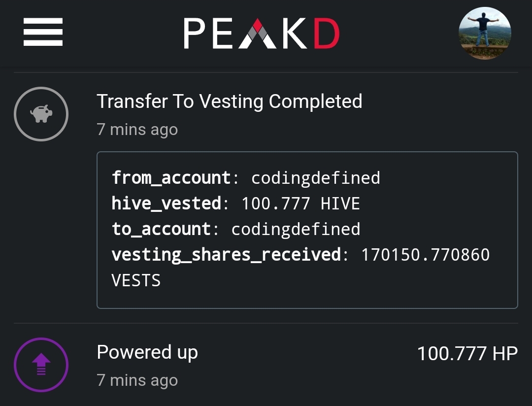Click the 100.777 HP amount
Screen dimensions: 532x406
point(467,353)
